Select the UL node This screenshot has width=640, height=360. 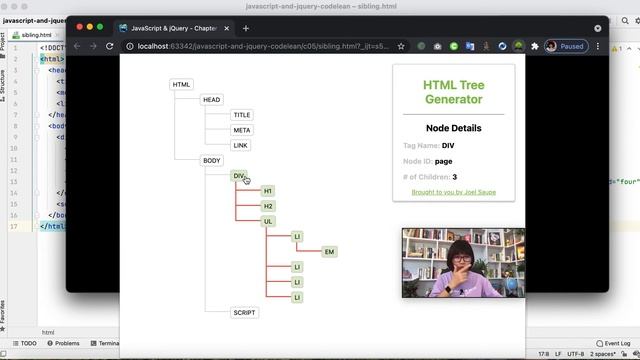(x=268, y=221)
